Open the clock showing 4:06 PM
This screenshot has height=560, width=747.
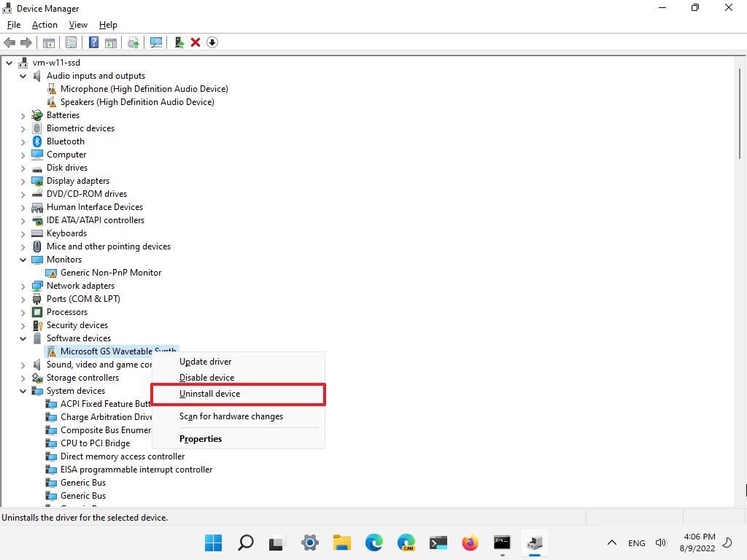(x=697, y=542)
